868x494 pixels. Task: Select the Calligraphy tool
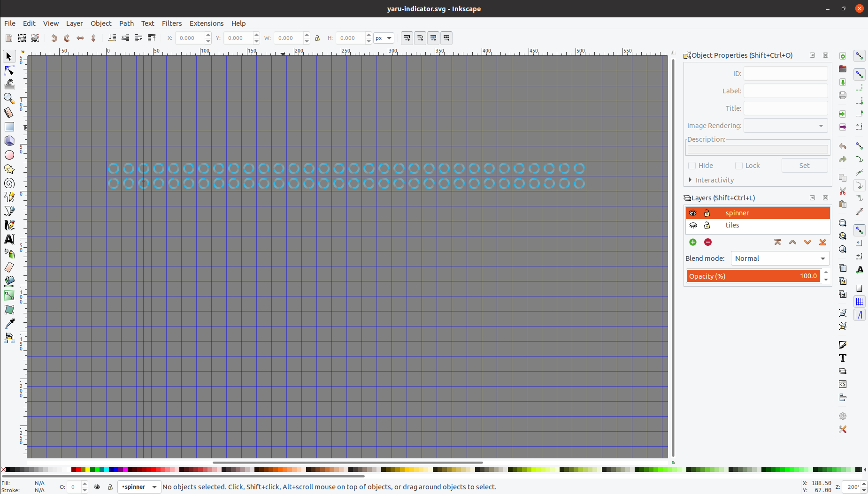point(9,225)
